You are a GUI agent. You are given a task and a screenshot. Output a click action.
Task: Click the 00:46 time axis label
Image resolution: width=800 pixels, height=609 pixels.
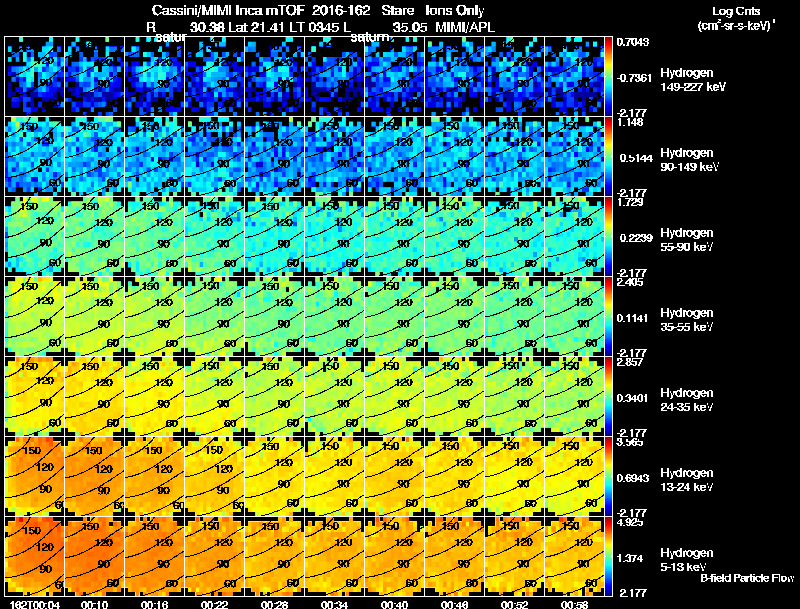pos(455,604)
